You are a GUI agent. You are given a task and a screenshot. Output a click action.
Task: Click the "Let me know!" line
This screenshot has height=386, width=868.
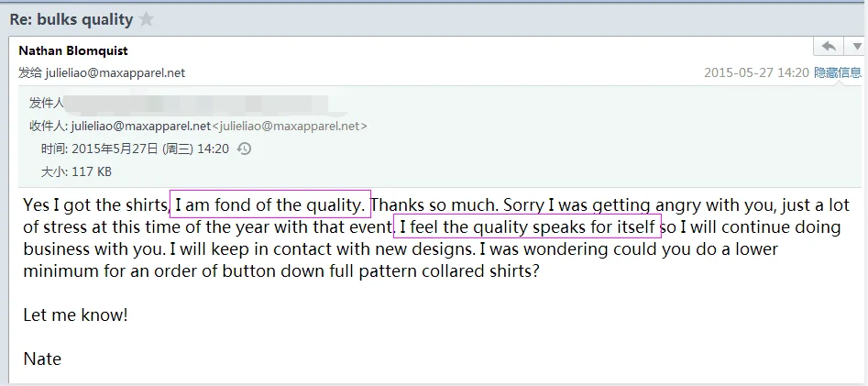[x=75, y=314]
